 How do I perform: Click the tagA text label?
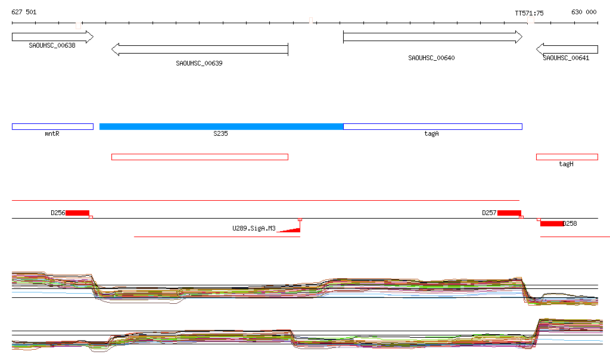(x=431, y=134)
